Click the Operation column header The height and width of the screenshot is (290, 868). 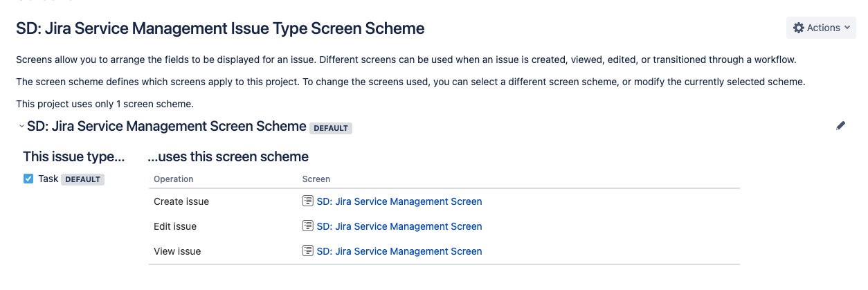pyautogui.click(x=173, y=179)
